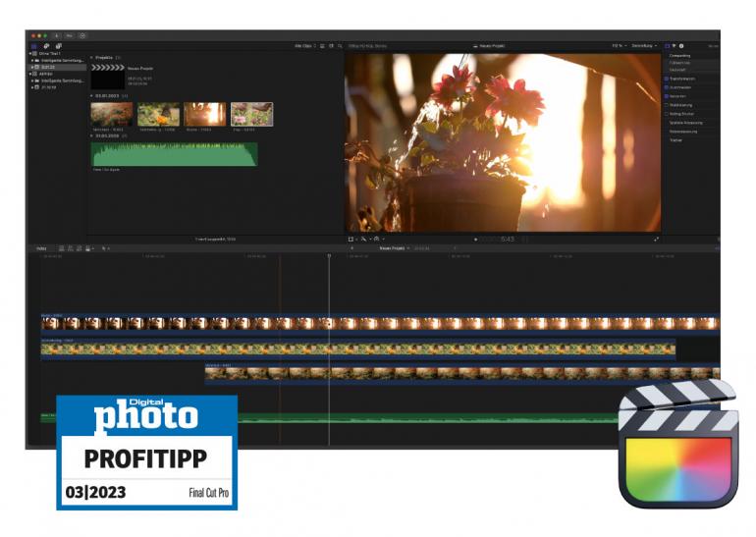The image size is (756, 537).
Task: Collapse the 03.01.2023 clip group
Action: 91,96
